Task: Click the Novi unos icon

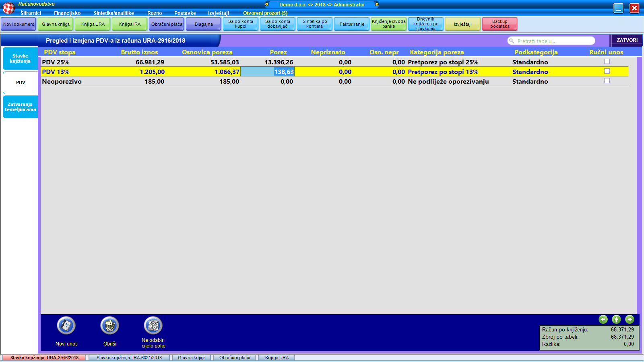Action: pyautogui.click(x=66, y=326)
